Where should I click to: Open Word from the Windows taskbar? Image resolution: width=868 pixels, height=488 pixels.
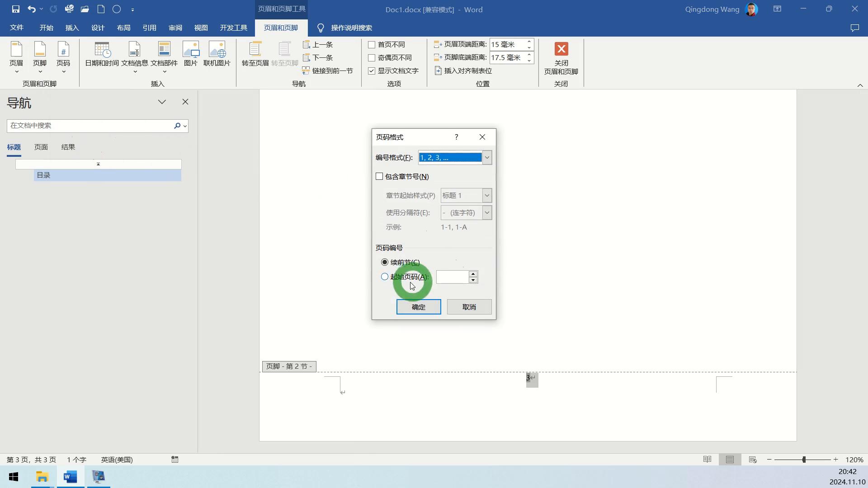click(70, 477)
